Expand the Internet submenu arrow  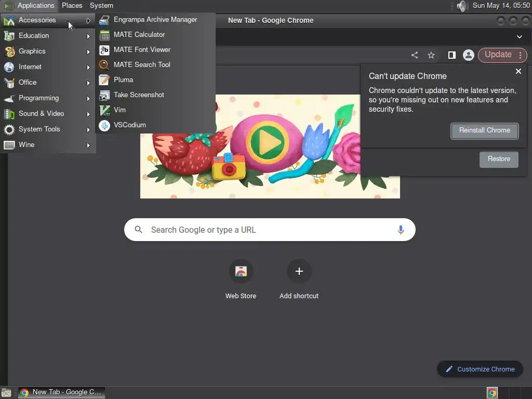click(88, 67)
